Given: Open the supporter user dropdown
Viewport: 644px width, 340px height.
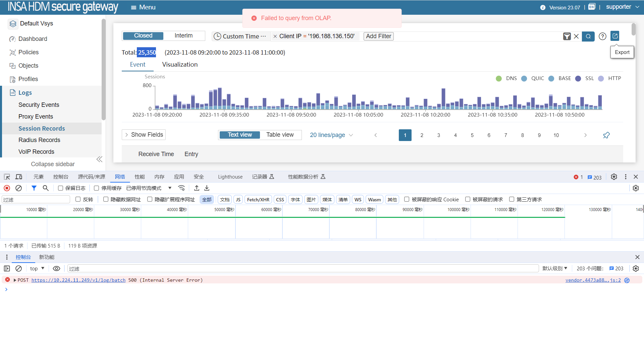Looking at the screenshot, I should (622, 7).
